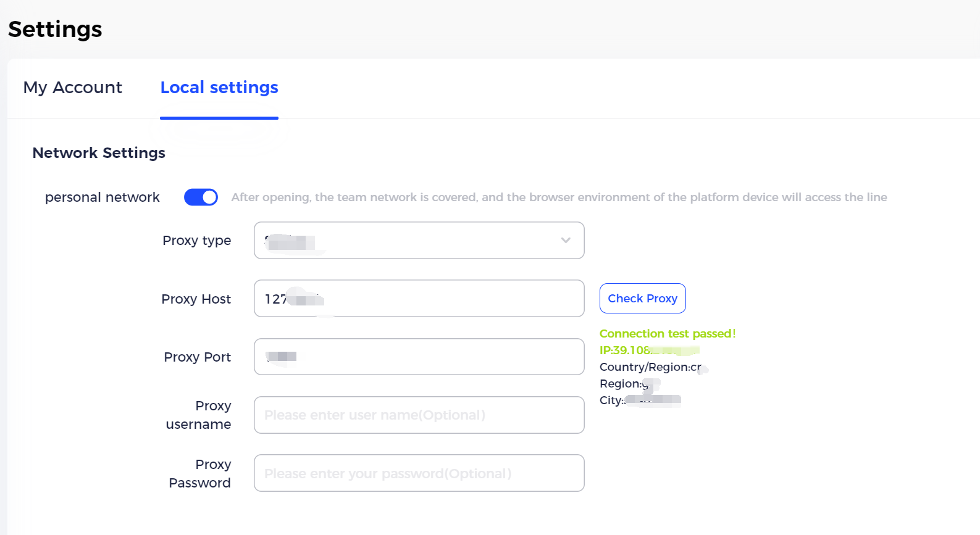Screen dimensions: 980x535
Task: Expand the Proxy type dropdown chevron
Action: tap(566, 240)
